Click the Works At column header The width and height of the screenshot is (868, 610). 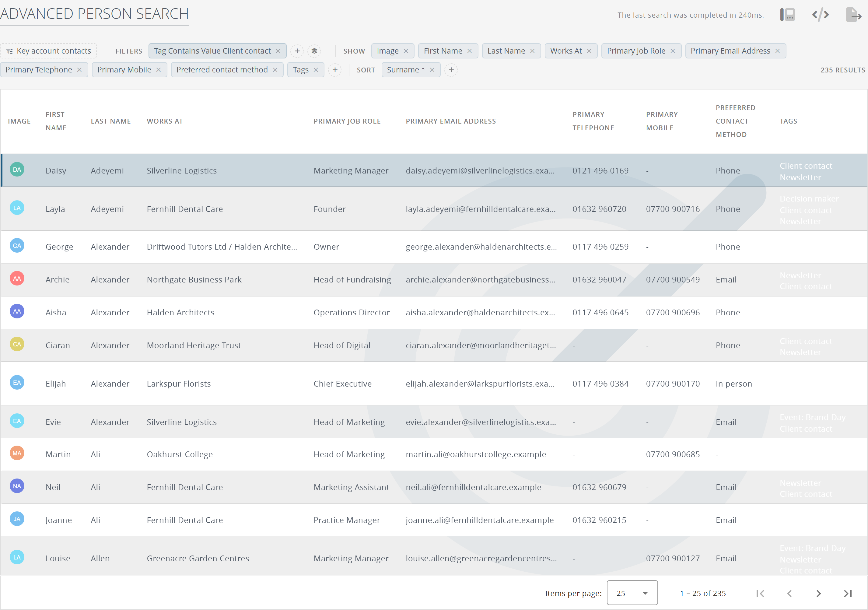click(165, 121)
